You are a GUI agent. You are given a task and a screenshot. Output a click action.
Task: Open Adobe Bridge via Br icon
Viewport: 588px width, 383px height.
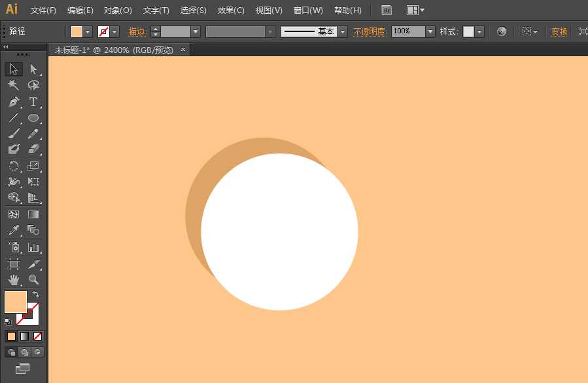(387, 10)
